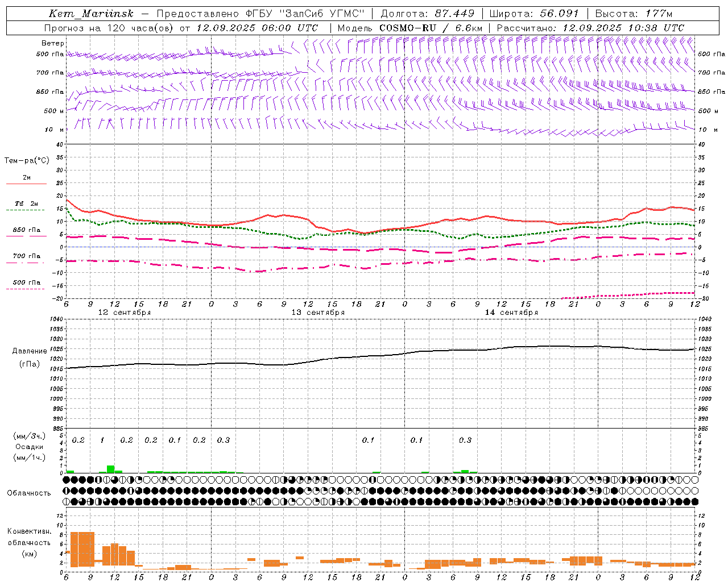728x582 pixels.
Task: Select the "Долгота: 87.449" header field
Action: (x=427, y=14)
